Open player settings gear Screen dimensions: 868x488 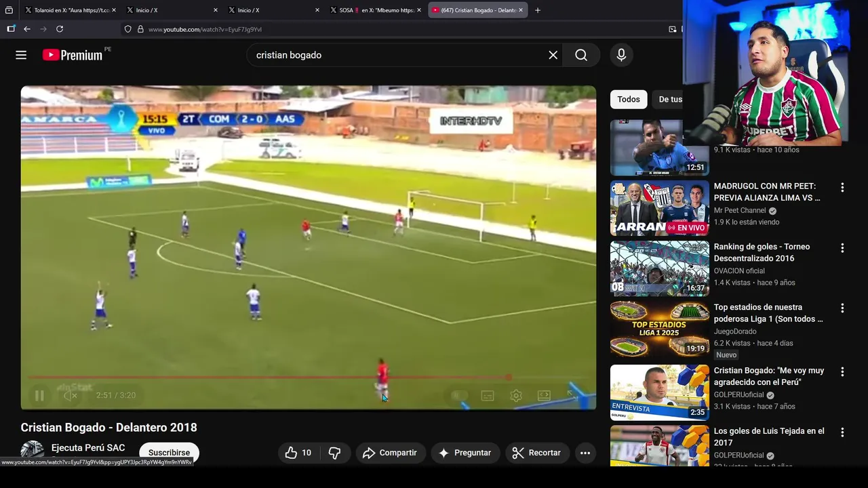click(x=516, y=395)
